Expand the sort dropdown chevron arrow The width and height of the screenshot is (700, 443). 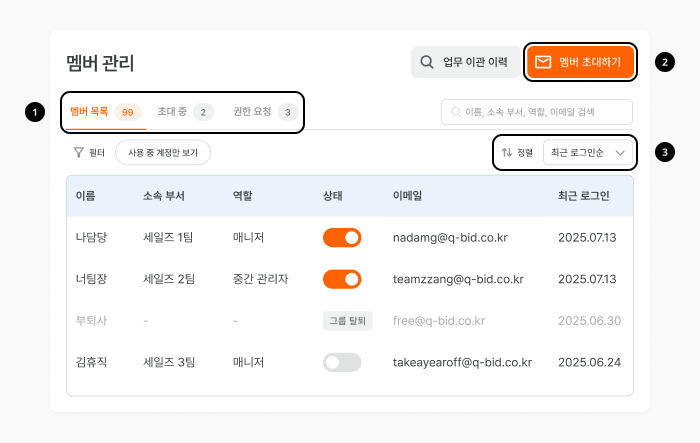coord(620,153)
